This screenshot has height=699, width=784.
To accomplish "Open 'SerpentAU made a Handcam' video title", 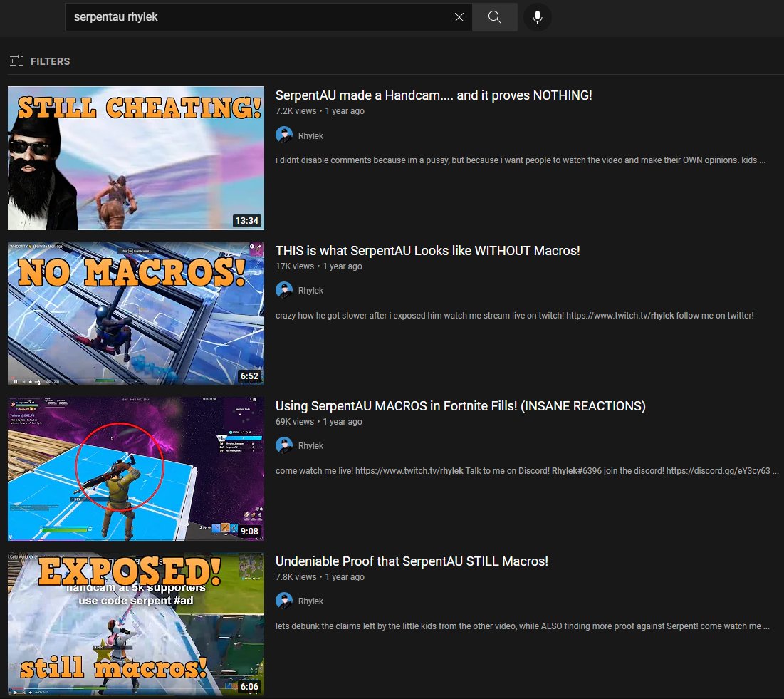I will [x=433, y=95].
